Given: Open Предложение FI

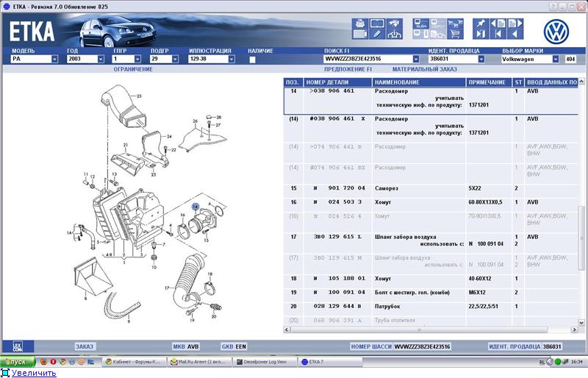Looking at the screenshot, I should pos(348,69).
